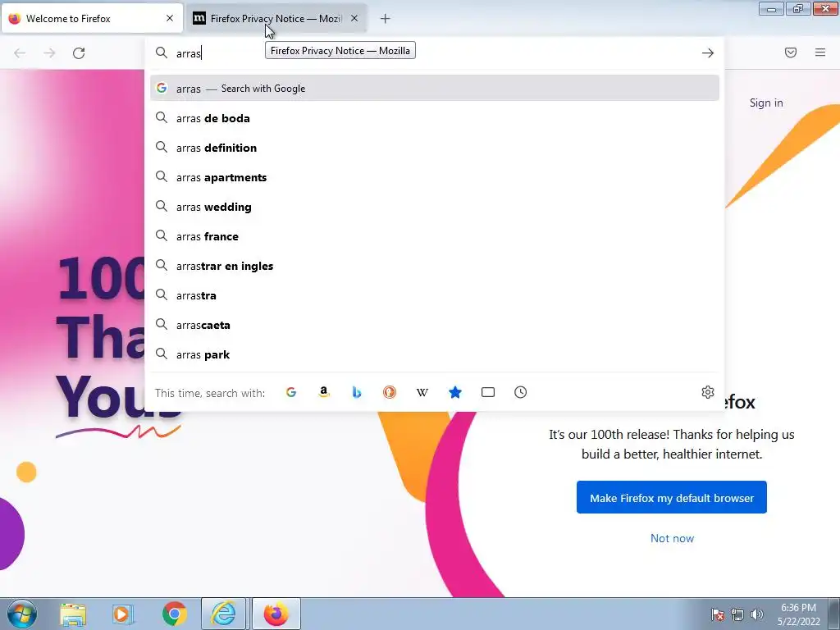Search open tabs icon
This screenshot has width=840, height=630.
tap(487, 392)
